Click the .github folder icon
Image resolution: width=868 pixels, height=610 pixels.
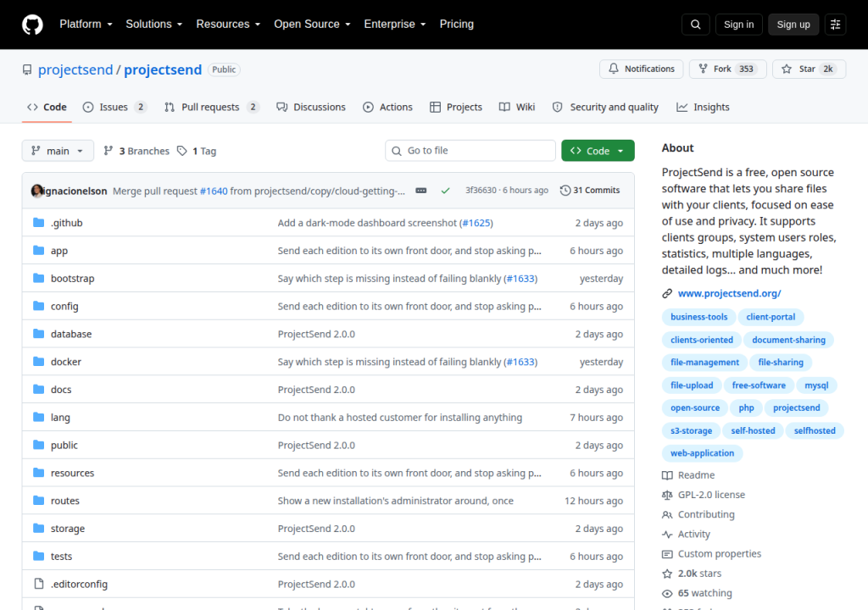(38, 223)
